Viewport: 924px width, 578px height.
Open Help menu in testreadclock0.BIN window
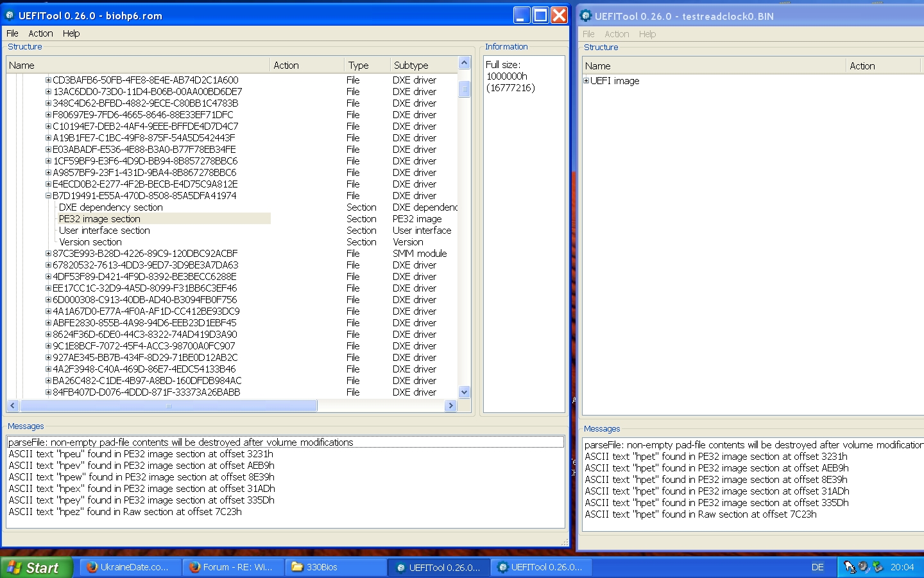pos(647,34)
